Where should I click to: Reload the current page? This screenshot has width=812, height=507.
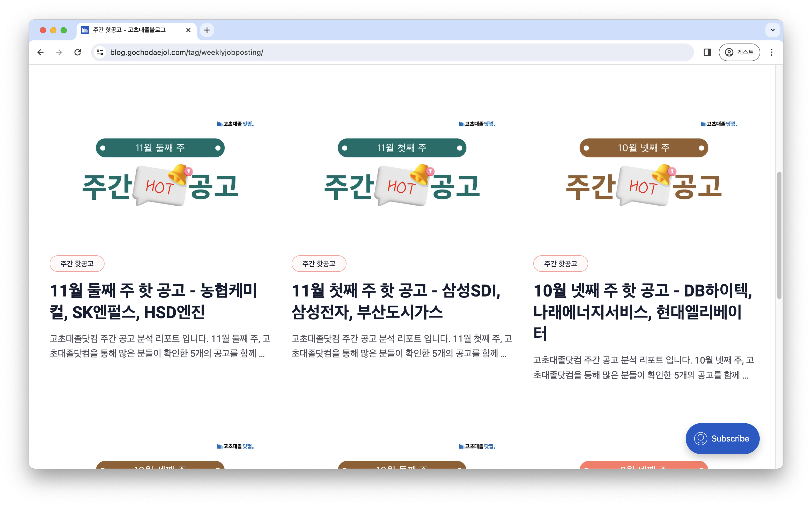(x=78, y=52)
